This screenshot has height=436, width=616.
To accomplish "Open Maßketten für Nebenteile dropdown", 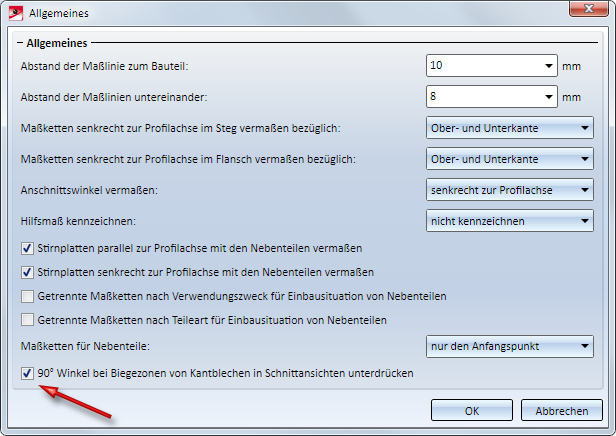I will (510, 346).
